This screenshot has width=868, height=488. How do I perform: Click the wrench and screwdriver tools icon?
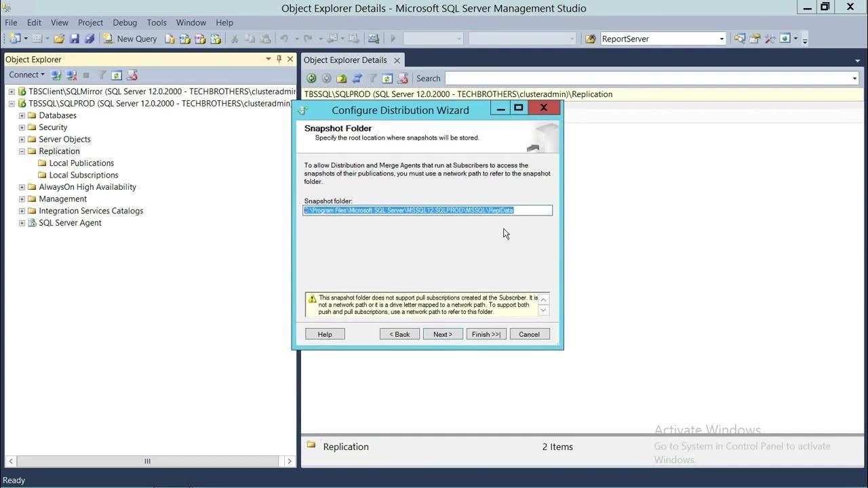(770, 39)
